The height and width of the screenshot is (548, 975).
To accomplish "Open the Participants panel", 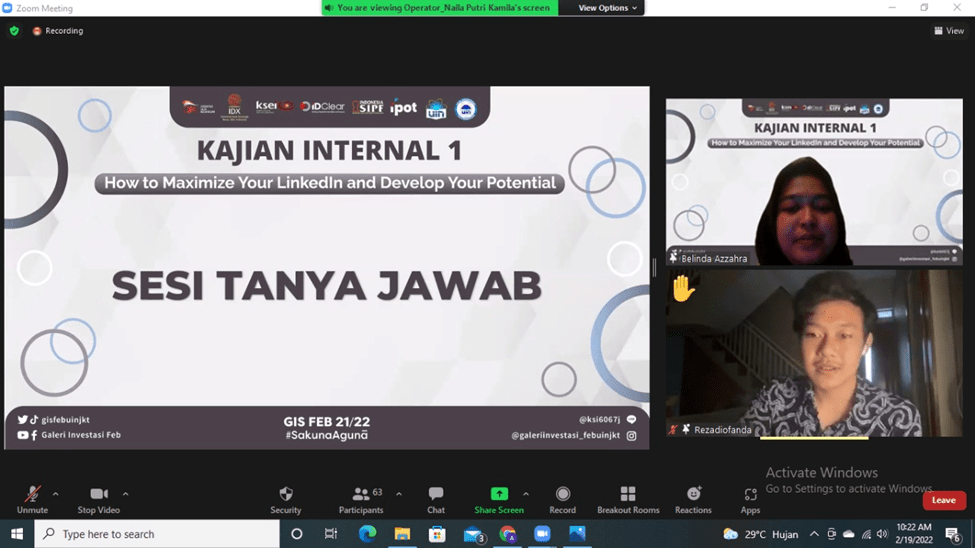I will [x=360, y=495].
